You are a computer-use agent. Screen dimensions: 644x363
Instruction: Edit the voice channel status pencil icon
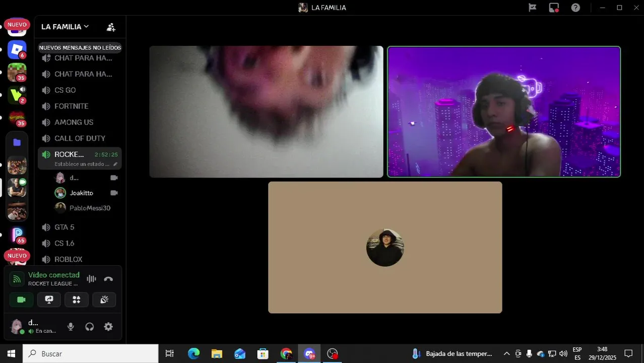[x=115, y=164]
